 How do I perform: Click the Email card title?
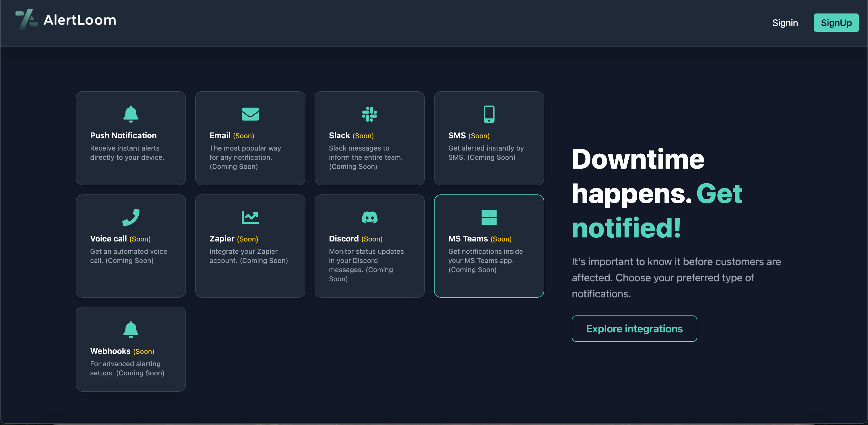click(220, 135)
